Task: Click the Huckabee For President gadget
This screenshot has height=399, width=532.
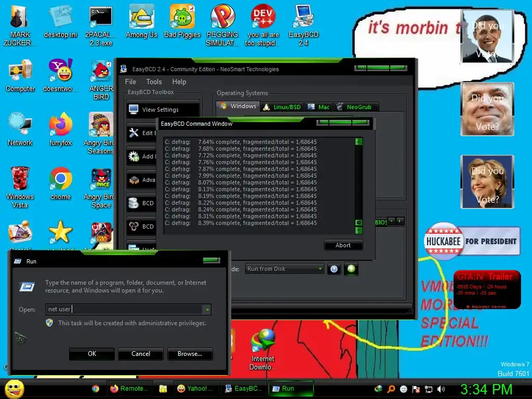Action: click(x=472, y=241)
